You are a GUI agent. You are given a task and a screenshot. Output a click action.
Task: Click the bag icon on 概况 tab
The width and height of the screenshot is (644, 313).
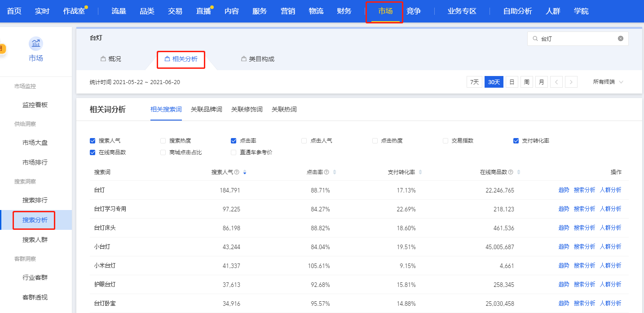click(103, 59)
